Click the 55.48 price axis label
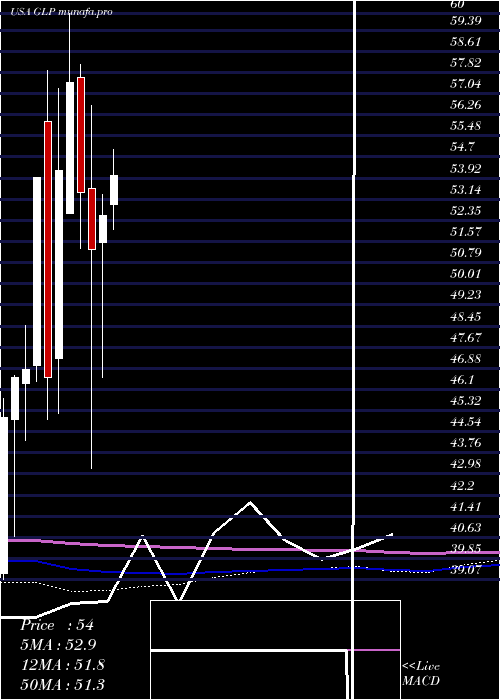This screenshot has width=500, height=700. [x=466, y=126]
